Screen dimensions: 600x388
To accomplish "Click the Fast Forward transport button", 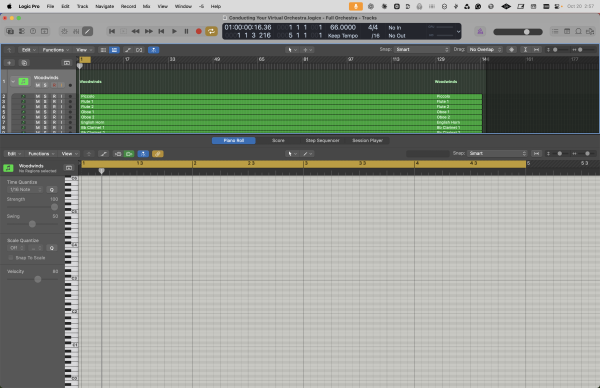I will click(x=148, y=31).
